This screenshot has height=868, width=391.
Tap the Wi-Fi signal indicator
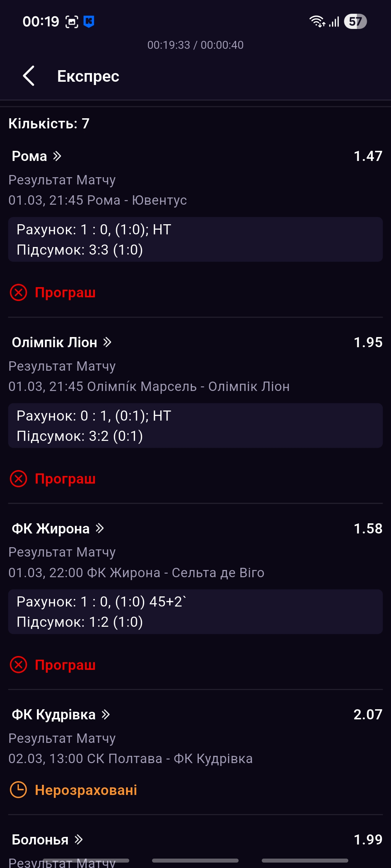(x=317, y=22)
